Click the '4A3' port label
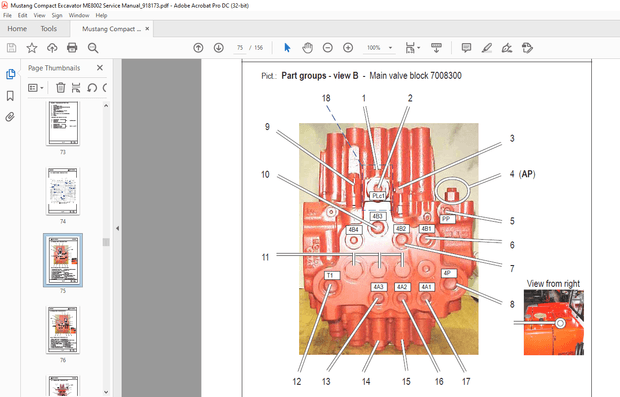Image resolution: width=620 pixels, height=397 pixels. (378, 287)
